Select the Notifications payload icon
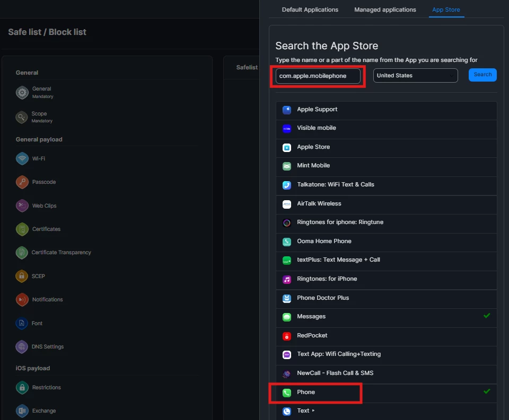The width and height of the screenshot is (509, 420). [x=22, y=300]
